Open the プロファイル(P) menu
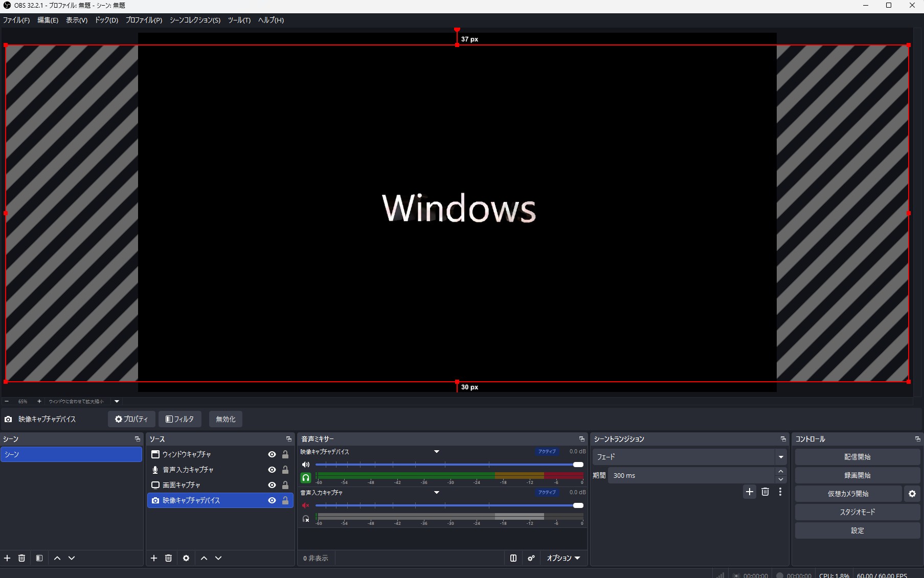The width and height of the screenshot is (924, 578). (144, 20)
